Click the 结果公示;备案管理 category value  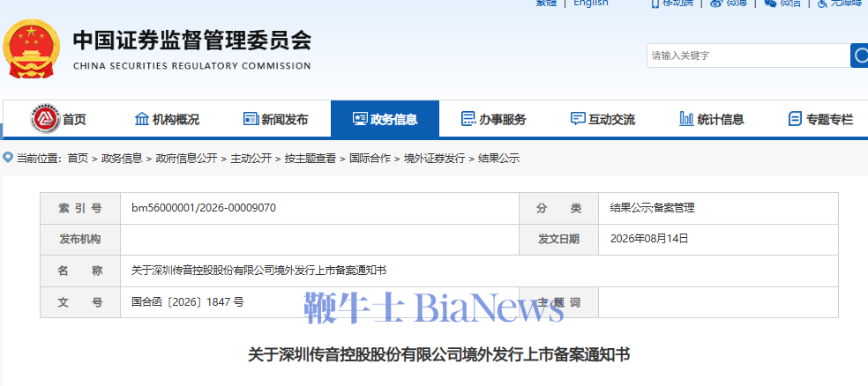pos(652,208)
